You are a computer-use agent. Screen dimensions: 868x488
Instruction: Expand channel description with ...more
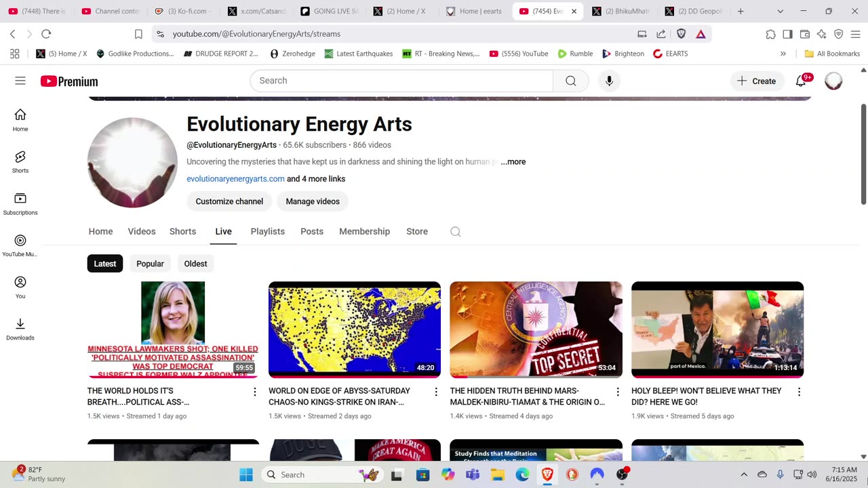[x=513, y=162]
